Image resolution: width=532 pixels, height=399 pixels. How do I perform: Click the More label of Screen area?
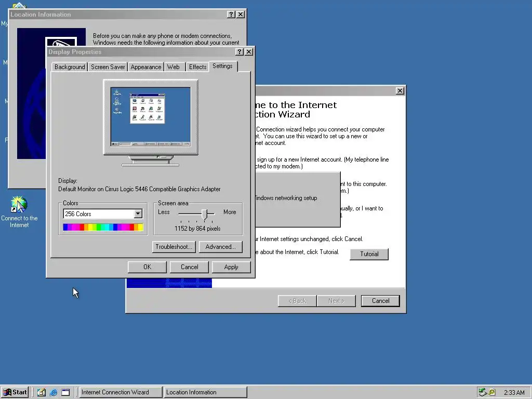point(230,212)
